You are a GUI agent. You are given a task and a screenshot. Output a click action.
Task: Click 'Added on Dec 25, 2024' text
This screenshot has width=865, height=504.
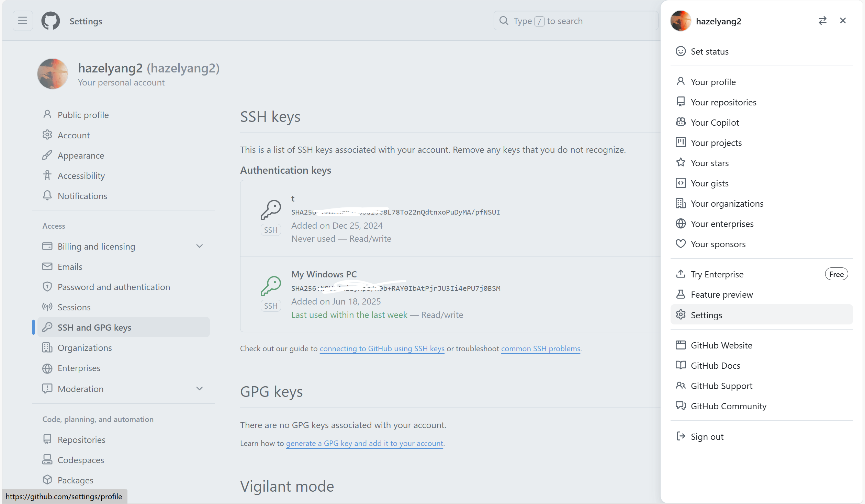pos(337,226)
